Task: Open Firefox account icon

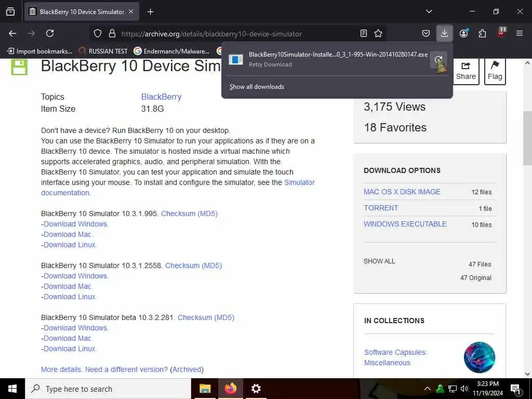Action: [x=463, y=33]
